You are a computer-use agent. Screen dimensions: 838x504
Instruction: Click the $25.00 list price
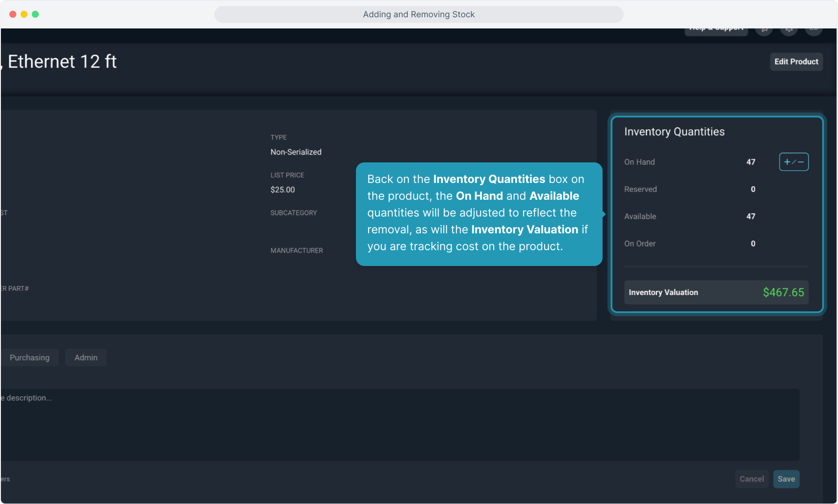point(283,190)
